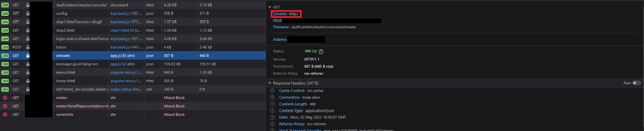Click the 200 status badge on the whoami row
The height and width of the screenshot is (131, 644).
pos(5,56)
